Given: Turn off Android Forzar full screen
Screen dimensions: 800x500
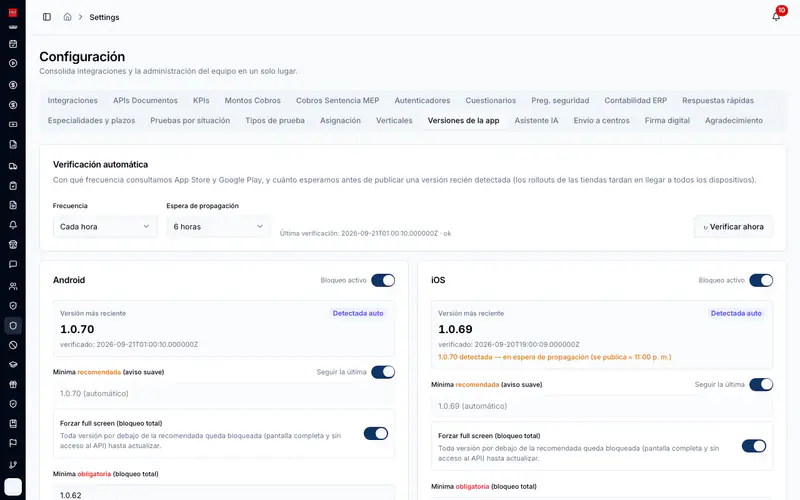Looking at the screenshot, I should click(376, 434).
